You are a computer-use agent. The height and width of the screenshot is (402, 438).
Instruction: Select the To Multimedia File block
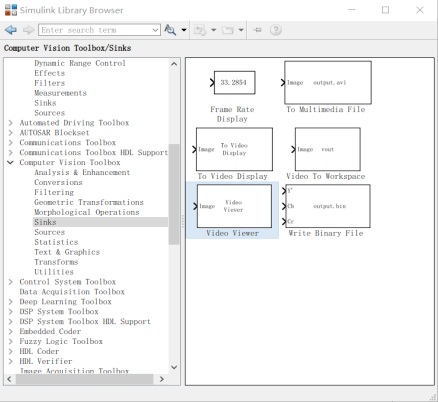pyautogui.click(x=326, y=87)
